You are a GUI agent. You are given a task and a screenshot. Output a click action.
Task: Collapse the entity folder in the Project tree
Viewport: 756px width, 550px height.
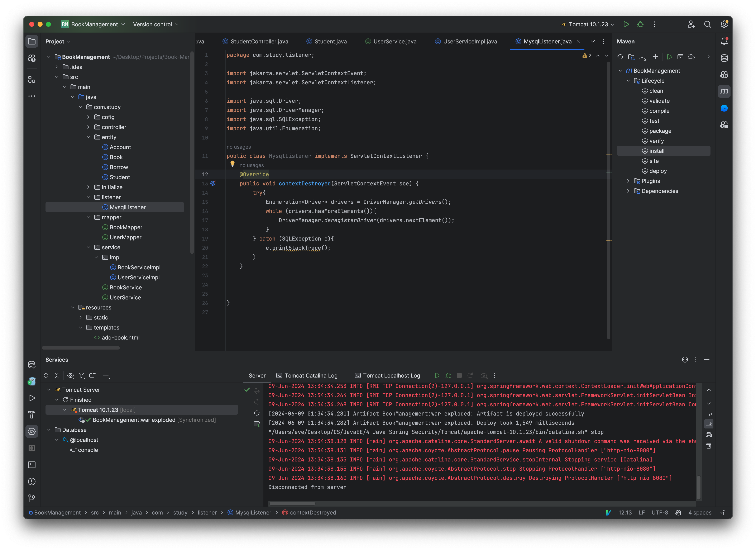tap(89, 137)
